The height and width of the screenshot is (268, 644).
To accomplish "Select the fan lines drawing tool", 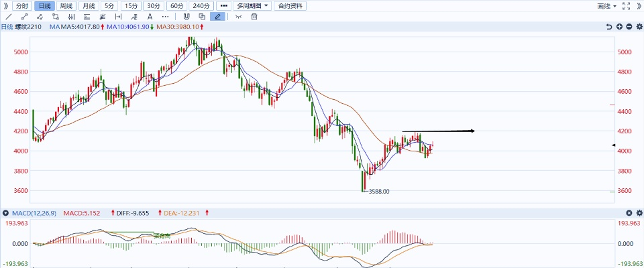I will point(103,17).
